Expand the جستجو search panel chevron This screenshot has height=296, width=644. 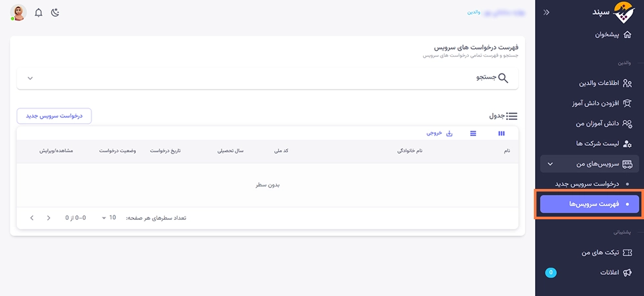click(30, 78)
